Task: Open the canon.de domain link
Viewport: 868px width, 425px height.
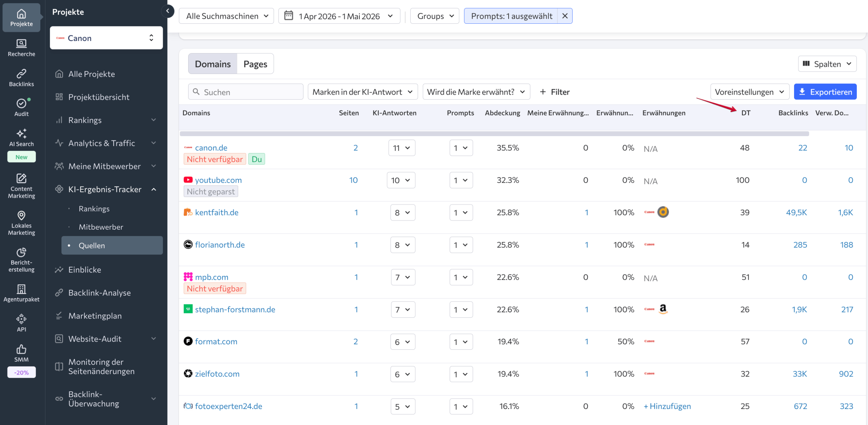Action: click(211, 148)
